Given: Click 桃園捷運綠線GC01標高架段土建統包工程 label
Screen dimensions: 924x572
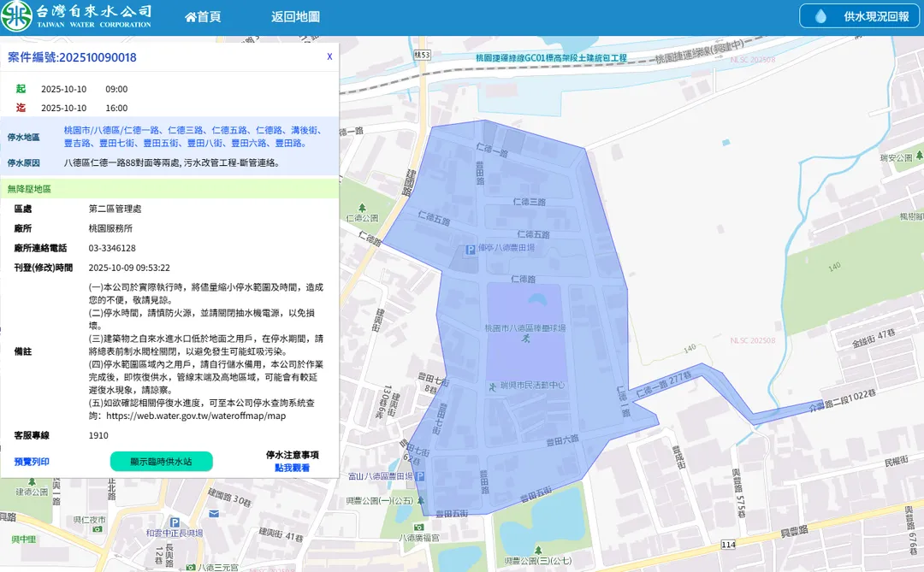Looking at the screenshot, I should pos(551,58).
